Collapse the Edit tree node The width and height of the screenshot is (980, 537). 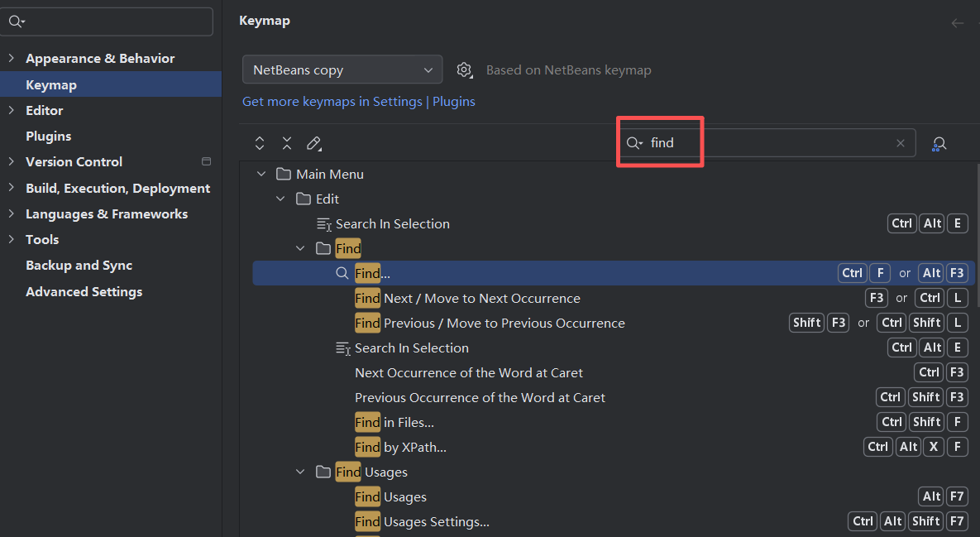280,199
